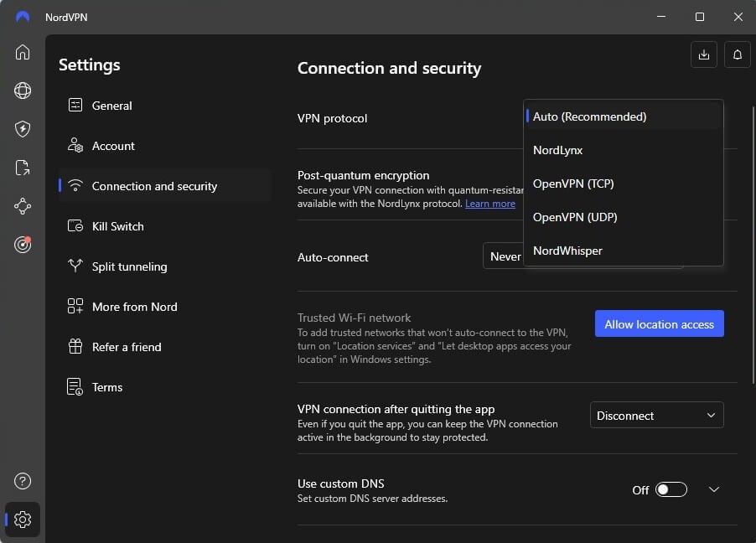The height and width of the screenshot is (543, 756).
Task: Click the General settings icon
Action: pos(75,105)
